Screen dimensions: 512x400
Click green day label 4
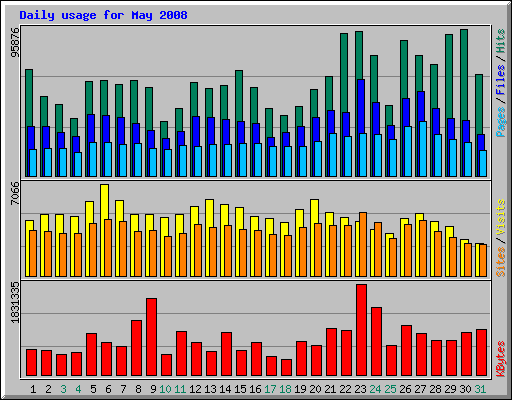78,389
